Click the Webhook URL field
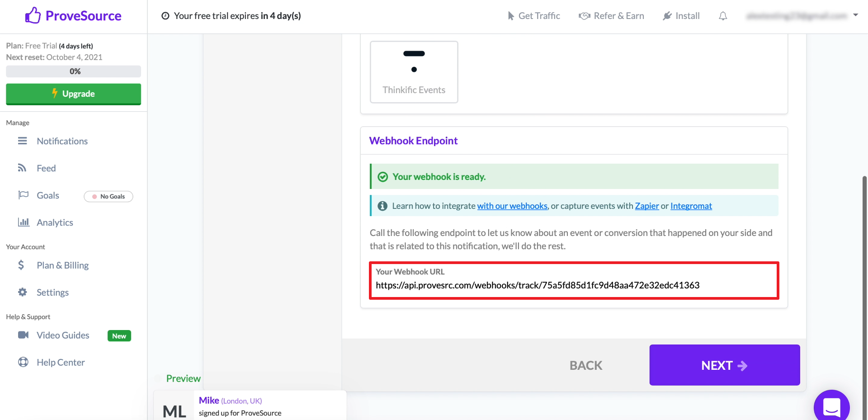Image resolution: width=868 pixels, height=420 pixels. [x=574, y=280]
